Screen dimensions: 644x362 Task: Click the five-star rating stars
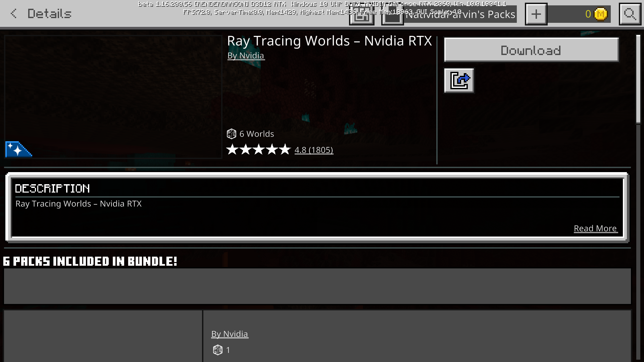click(x=258, y=149)
